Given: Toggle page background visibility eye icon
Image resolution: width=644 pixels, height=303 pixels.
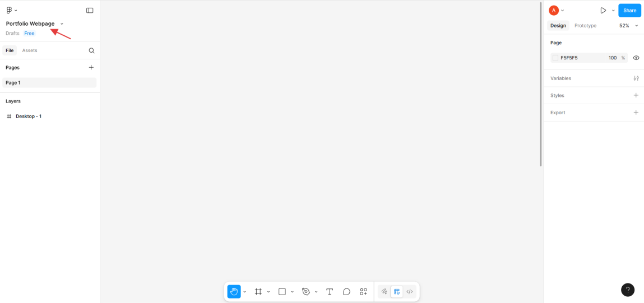Looking at the screenshot, I should coord(636,58).
